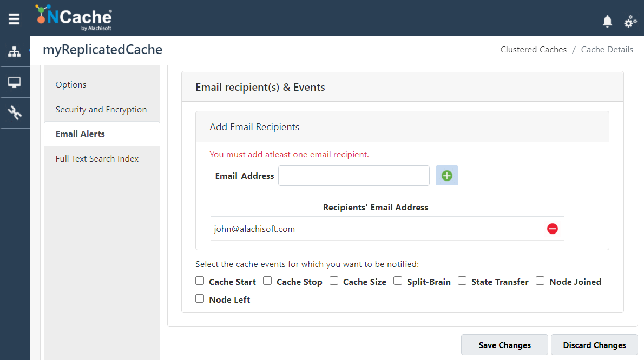The image size is (644, 360).
Task: Enable Node Left event notification
Action: click(200, 298)
